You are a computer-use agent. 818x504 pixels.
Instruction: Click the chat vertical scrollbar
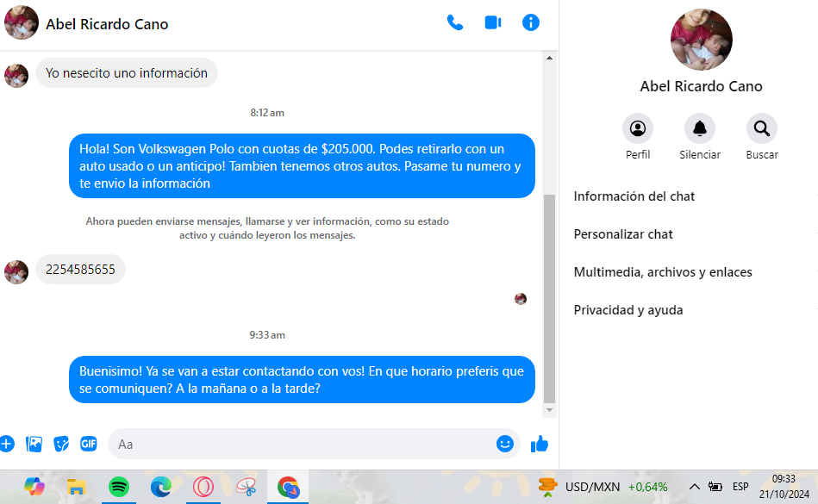pos(549,297)
